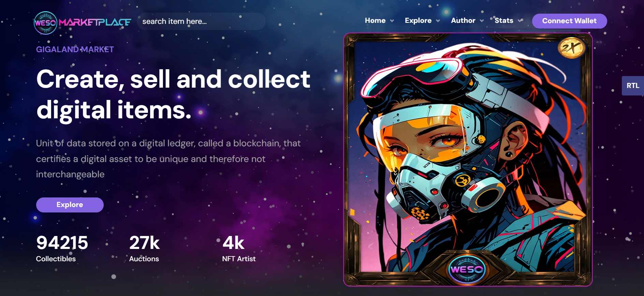644x296 pixels.
Task: Click the WESO circular logo icon
Action: click(45, 23)
